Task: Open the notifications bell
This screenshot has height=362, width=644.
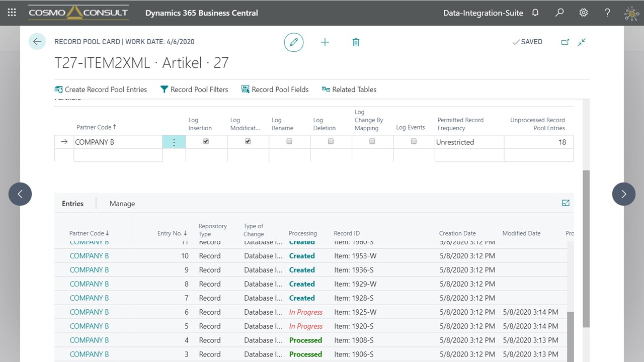Action: [535, 13]
